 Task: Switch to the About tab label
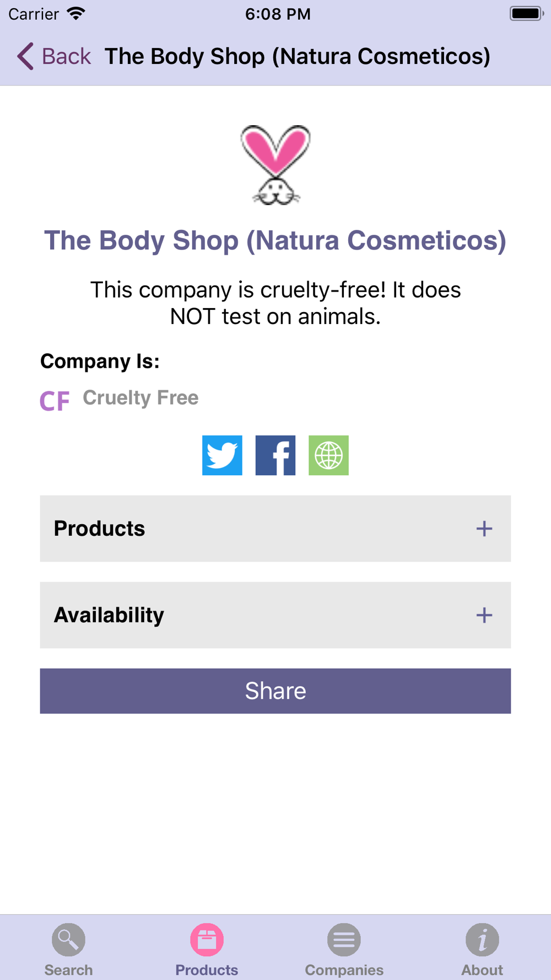pyautogui.click(x=482, y=970)
